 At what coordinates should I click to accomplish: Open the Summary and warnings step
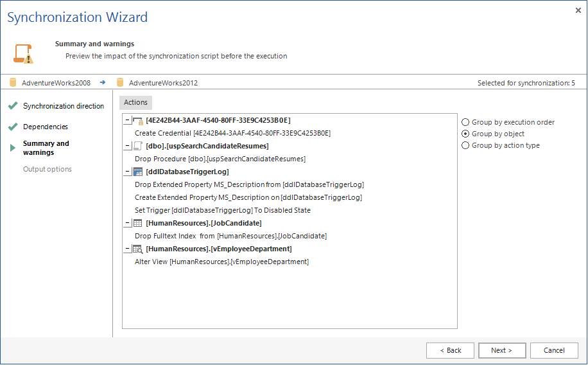coord(46,148)
